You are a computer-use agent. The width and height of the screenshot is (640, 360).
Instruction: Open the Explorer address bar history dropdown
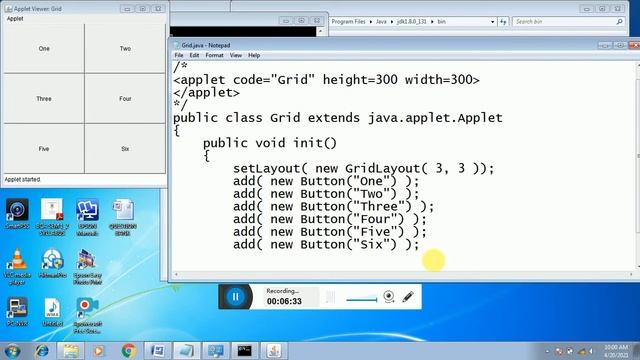pyautogui.click(x=492, y=22)
